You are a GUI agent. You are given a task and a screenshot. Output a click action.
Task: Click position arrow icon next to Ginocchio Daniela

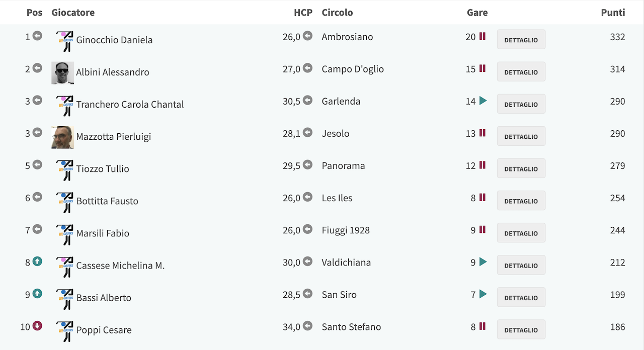[37, 36]
